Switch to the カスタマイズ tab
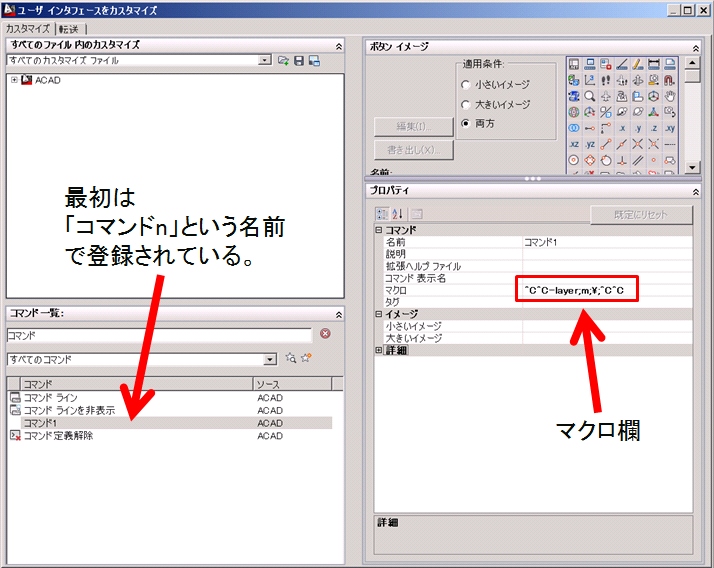This screenshot has height=568, width=714. tap(28, 29)
